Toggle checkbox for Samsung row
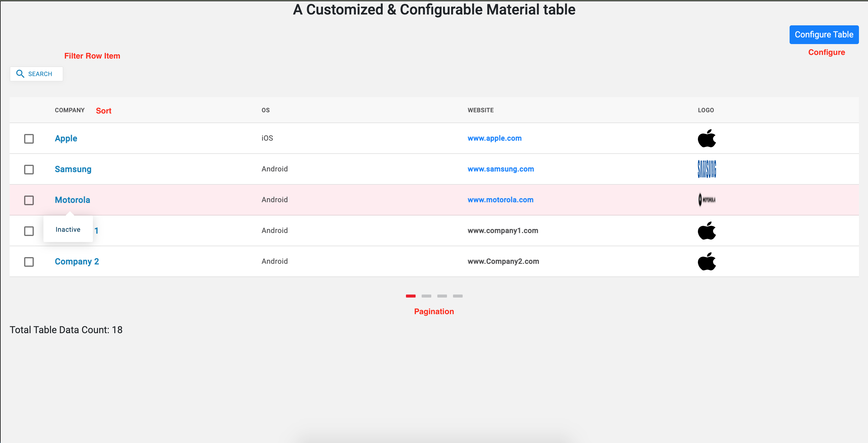 point(29,169)
